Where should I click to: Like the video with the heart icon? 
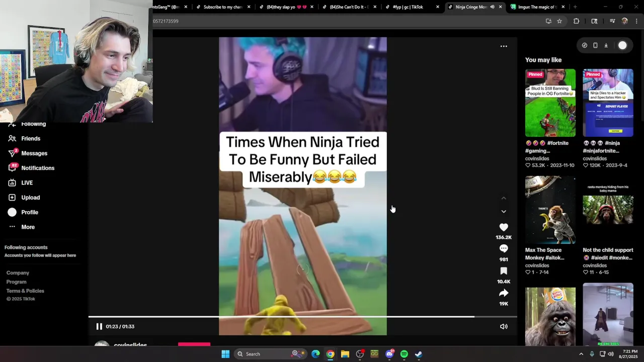(504, 227)
